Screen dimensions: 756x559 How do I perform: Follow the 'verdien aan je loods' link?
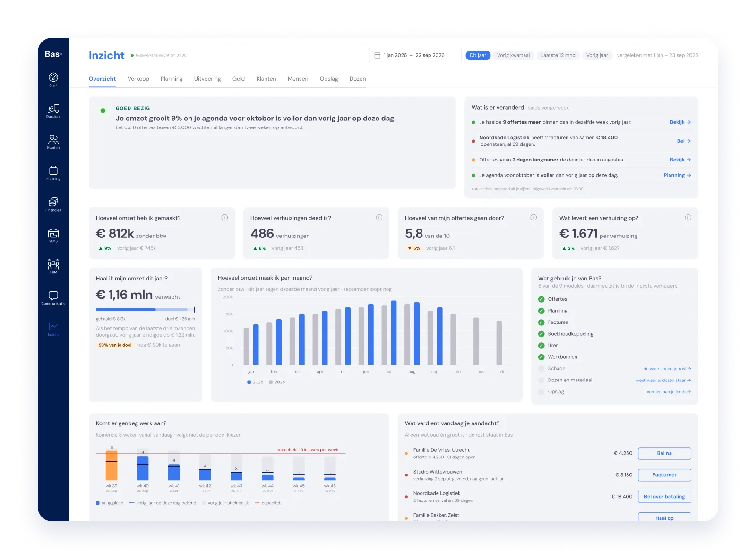(x=669, y=392)
